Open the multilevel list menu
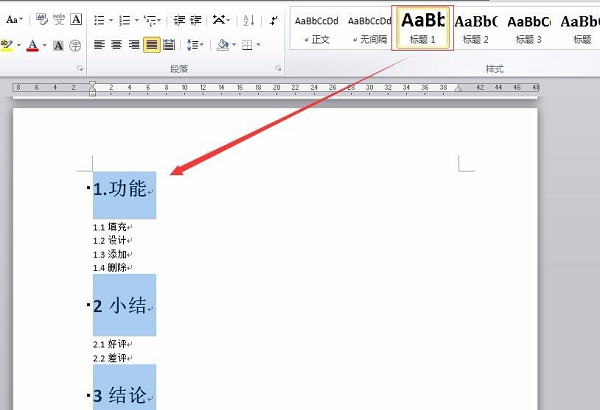Viewport: 600px width, 410px height. point(152,20)
